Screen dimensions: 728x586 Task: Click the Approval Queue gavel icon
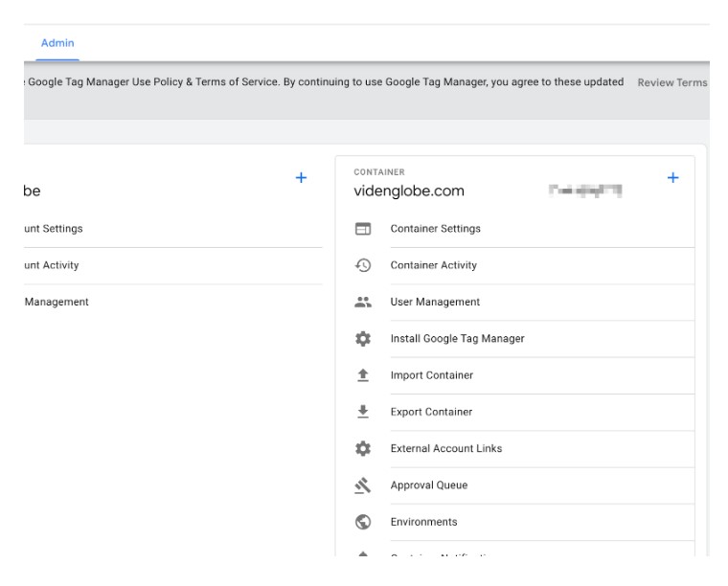coord(363,485)
